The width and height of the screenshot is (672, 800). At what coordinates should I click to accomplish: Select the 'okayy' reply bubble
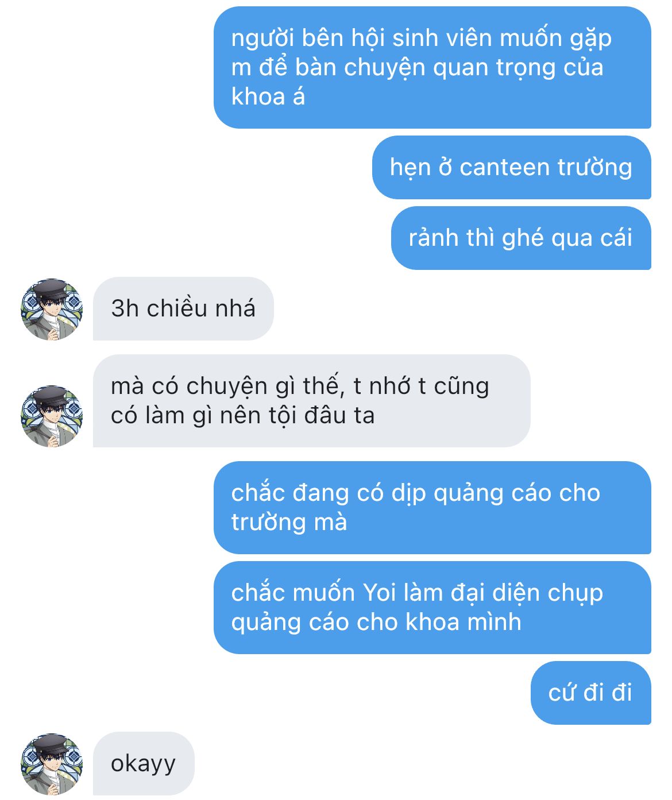[x=144, y=763]
